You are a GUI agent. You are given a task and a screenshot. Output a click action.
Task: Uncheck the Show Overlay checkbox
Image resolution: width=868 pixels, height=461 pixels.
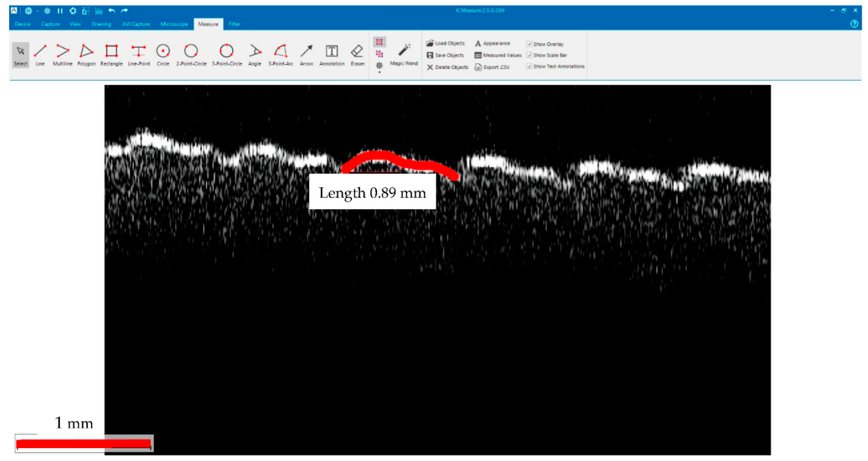click(529, 44)
